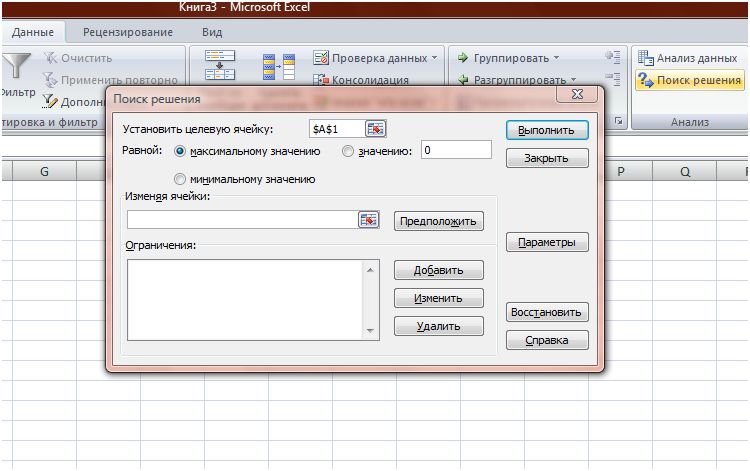
Task: Select column Q header
Action: tap(684, 171)
